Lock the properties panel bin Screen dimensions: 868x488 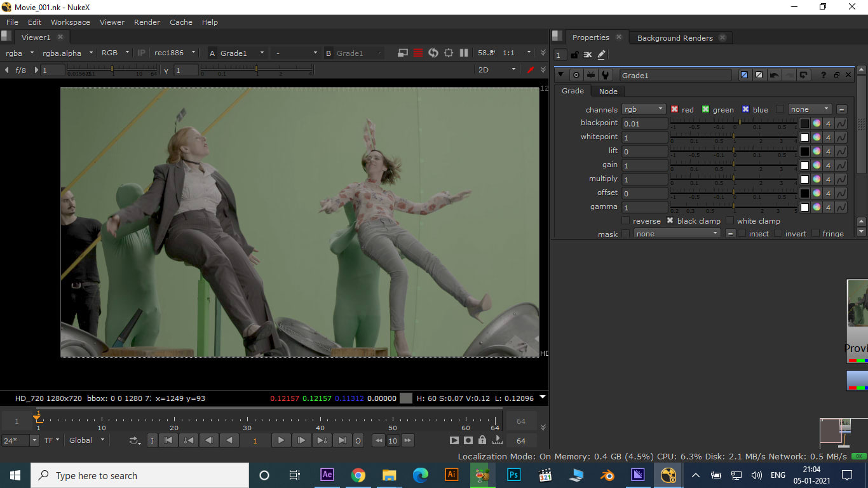coord(574,55)
